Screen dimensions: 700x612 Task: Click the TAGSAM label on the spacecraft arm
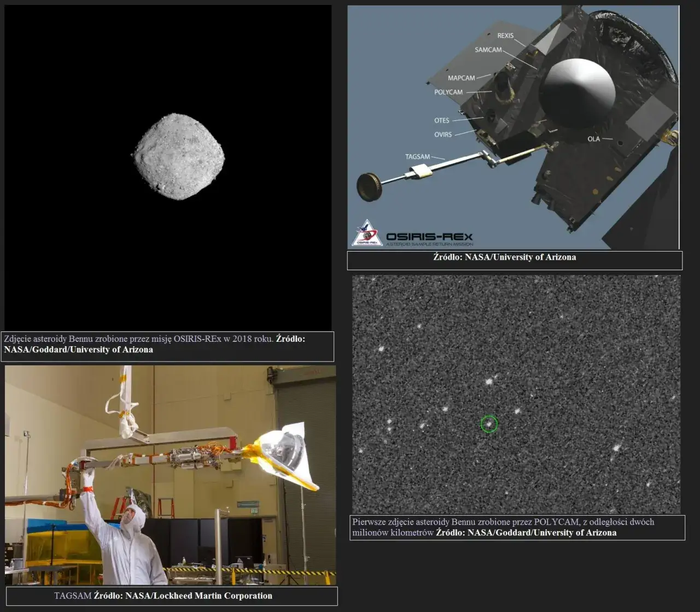point(417,157)
